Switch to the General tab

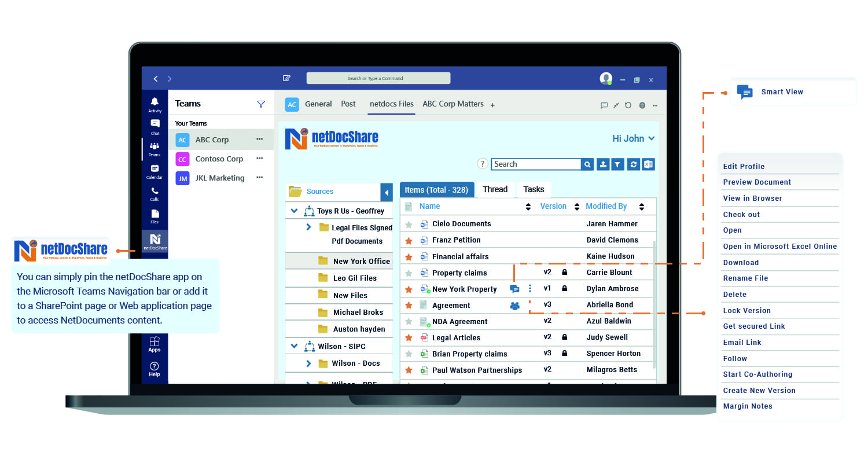318,104
